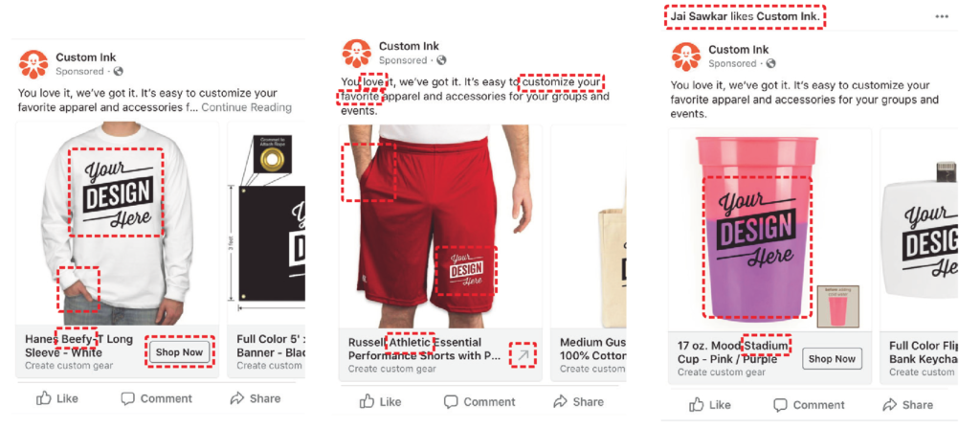This screenshot has width=980, height=429.
Task: Select the white long sleeve shirt image
Action: point(118,224)
